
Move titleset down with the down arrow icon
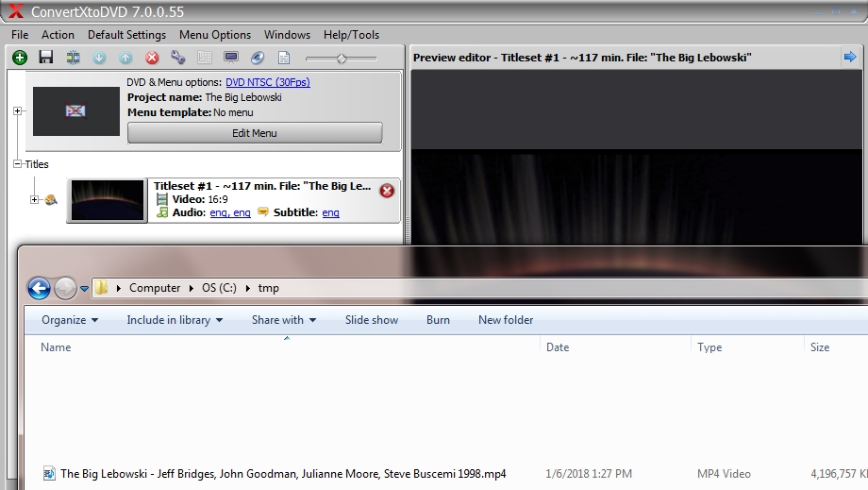pos(99,58)
